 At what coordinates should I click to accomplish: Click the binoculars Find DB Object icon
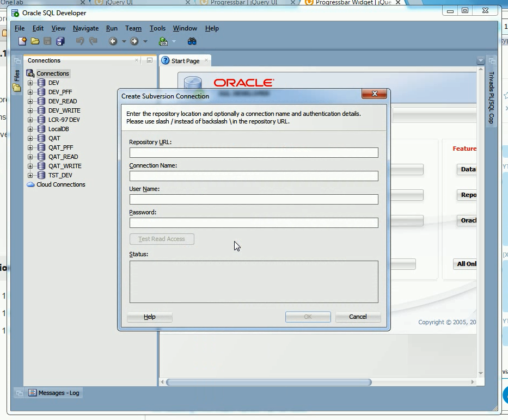pos(192,41)
